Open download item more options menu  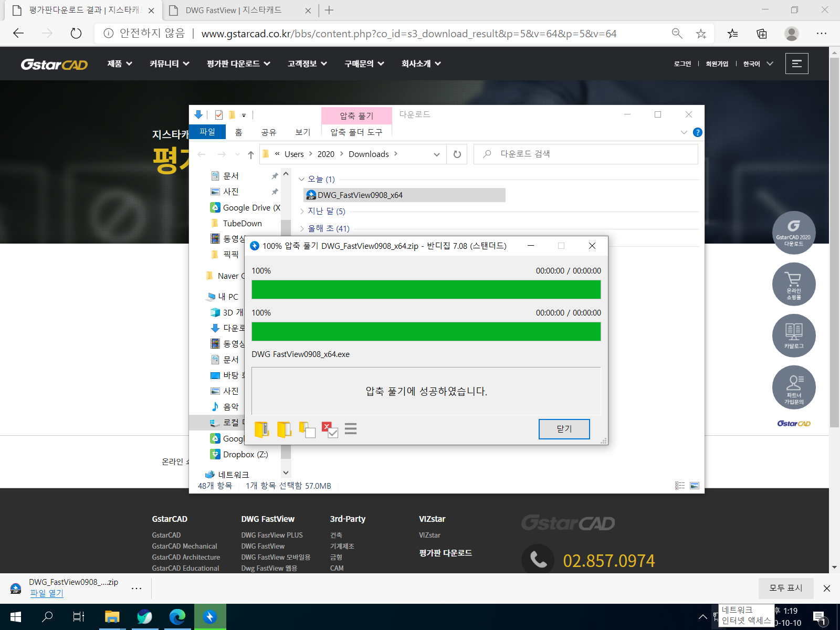136,589
